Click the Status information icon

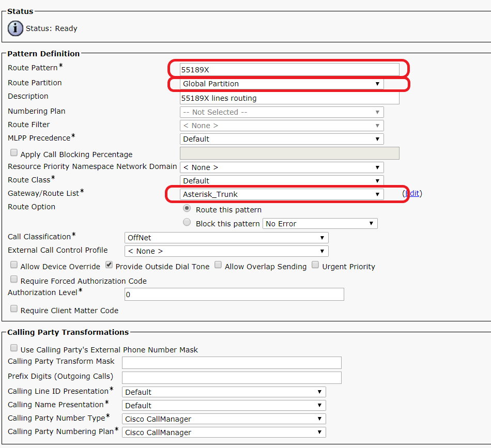coord(16,28)
